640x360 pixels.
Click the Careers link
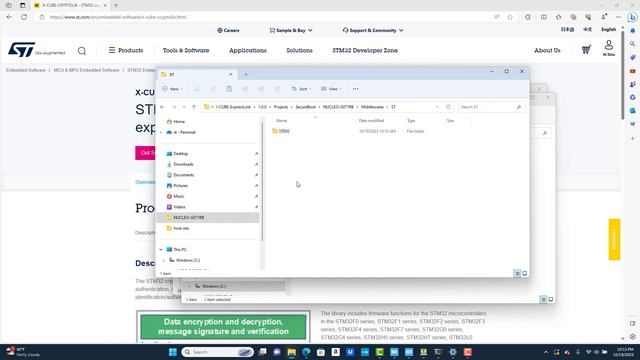click(x=228, y=30)
